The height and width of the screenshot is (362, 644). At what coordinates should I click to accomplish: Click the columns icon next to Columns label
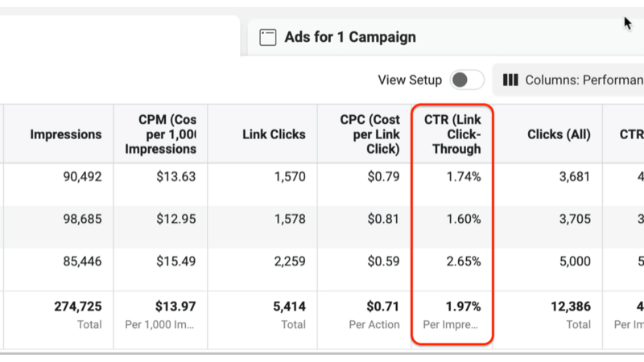click(510, 80)
